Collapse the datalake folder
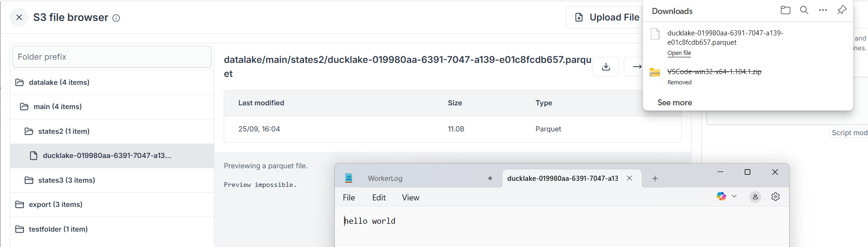This screenshot has width=868, height=247. [59, 82]
